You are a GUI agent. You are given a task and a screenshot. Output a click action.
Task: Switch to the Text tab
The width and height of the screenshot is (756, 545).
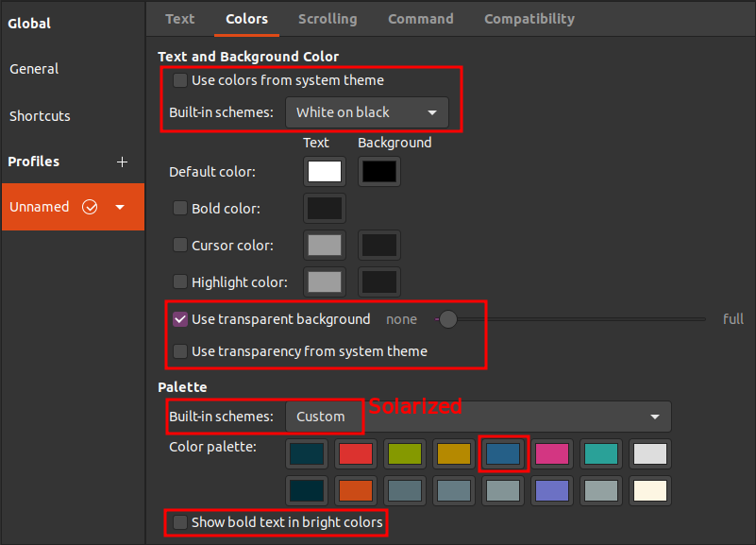coord(180,19)
